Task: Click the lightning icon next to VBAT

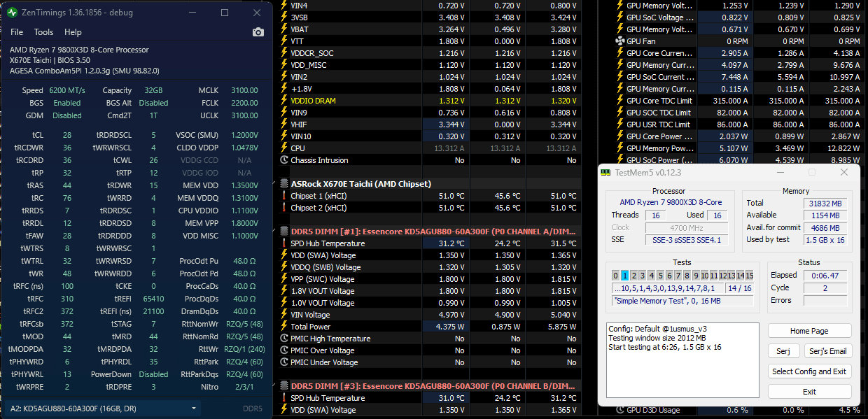Action: 283,29
